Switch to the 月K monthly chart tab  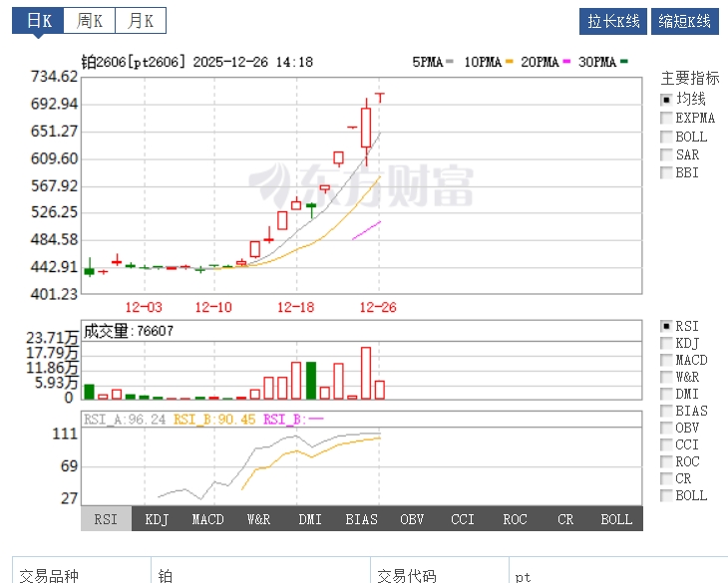click(x=141, y=21)
